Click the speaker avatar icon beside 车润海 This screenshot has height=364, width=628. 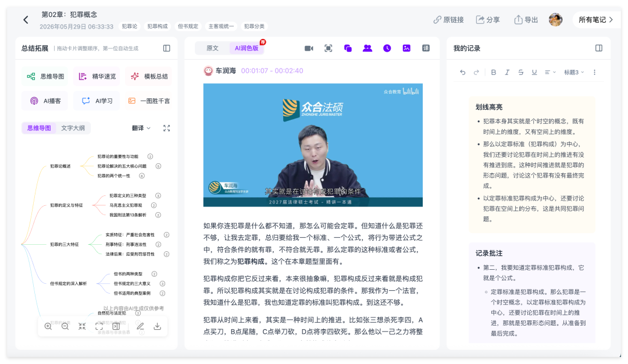(x=208, y=71)
